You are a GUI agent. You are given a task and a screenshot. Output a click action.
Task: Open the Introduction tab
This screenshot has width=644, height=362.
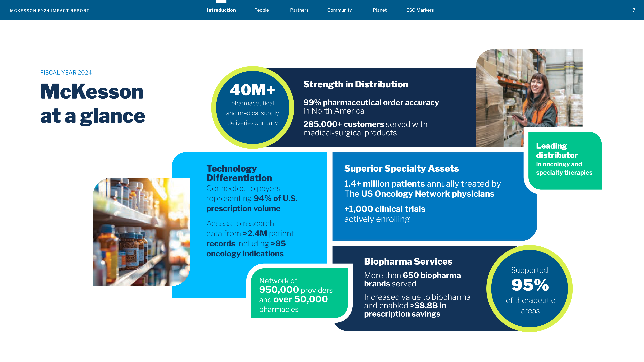221,10
